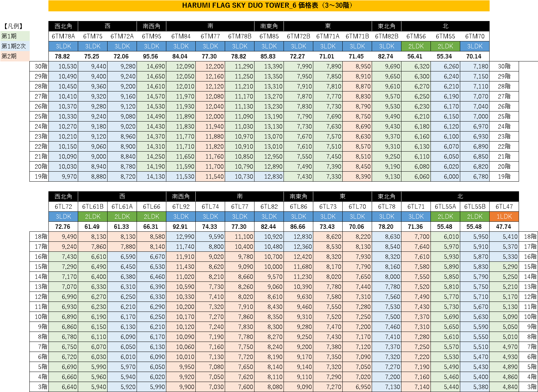Click the 6TL72 unit type header
538x392 pixels.
click(x=63, y=206)
